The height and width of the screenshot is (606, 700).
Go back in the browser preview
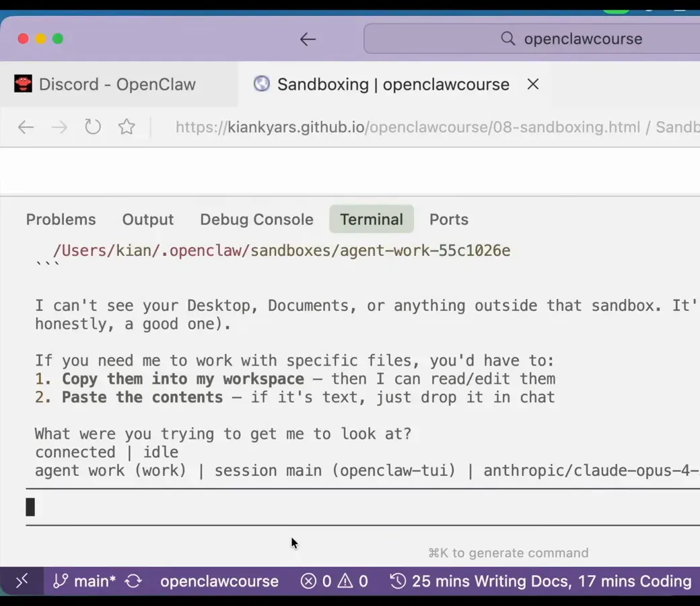point(26,127)
